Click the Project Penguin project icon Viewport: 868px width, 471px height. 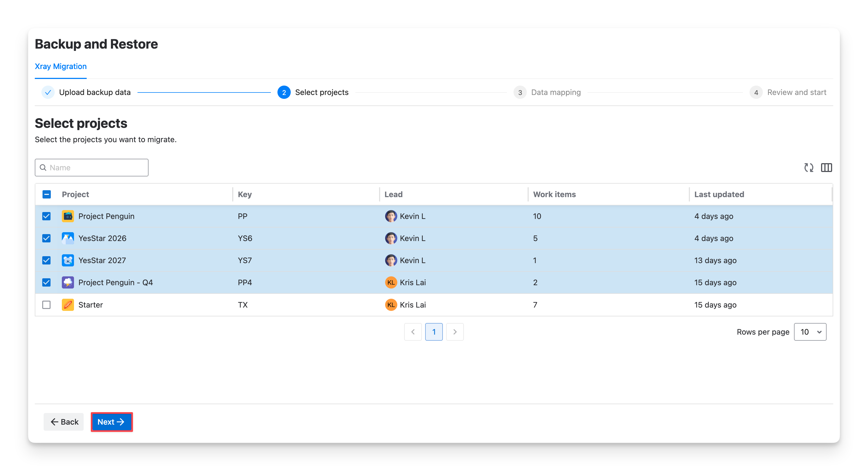pos(68,216)
